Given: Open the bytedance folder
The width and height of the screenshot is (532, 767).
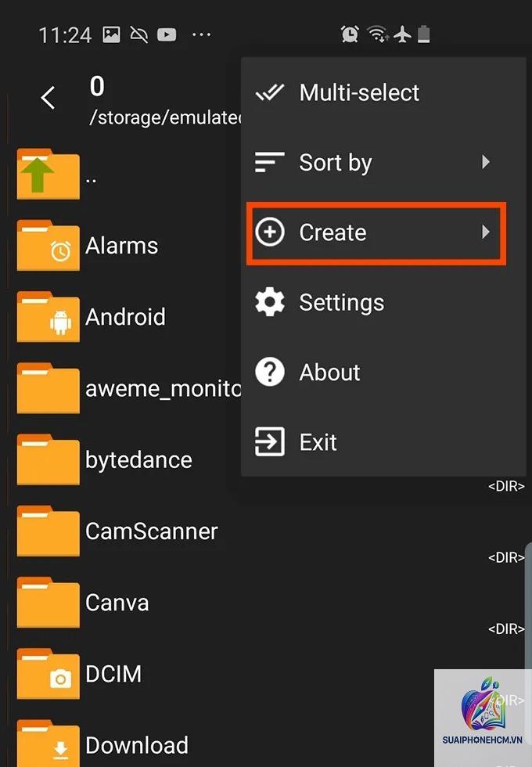Looking at the screenshot, I should point(138,460).
